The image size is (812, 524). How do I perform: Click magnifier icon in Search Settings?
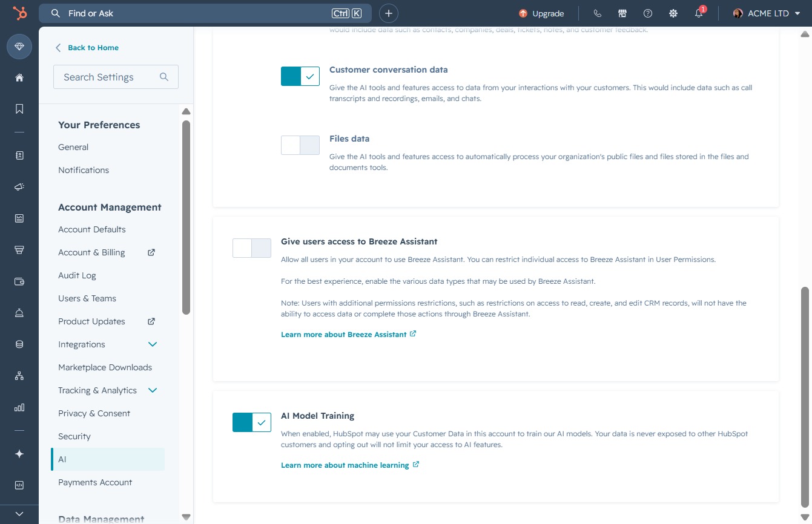point(164,77)
